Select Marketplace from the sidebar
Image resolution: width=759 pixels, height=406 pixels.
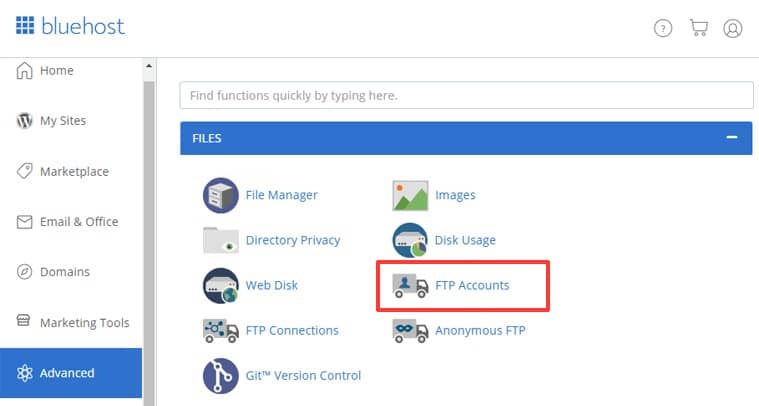(x=73, y=171)
